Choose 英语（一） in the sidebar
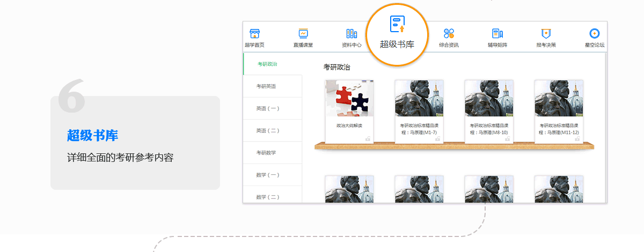644x252 pixels. tap(268, 108)
